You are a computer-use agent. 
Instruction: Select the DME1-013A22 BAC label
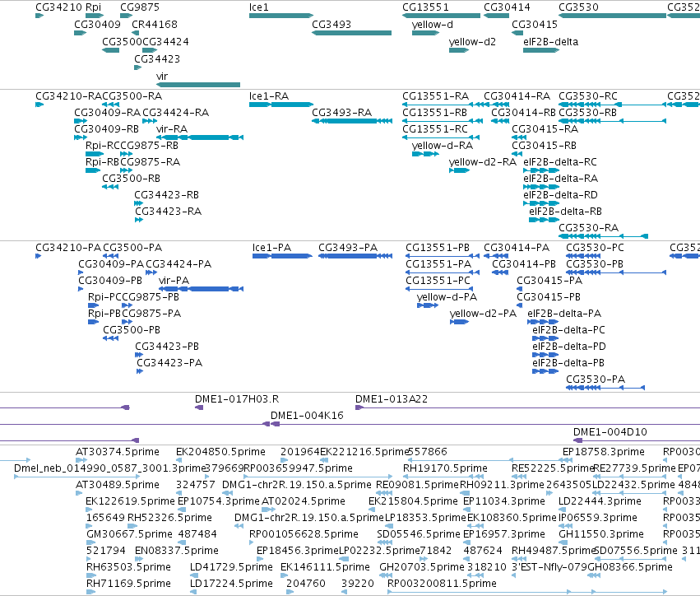392,399
